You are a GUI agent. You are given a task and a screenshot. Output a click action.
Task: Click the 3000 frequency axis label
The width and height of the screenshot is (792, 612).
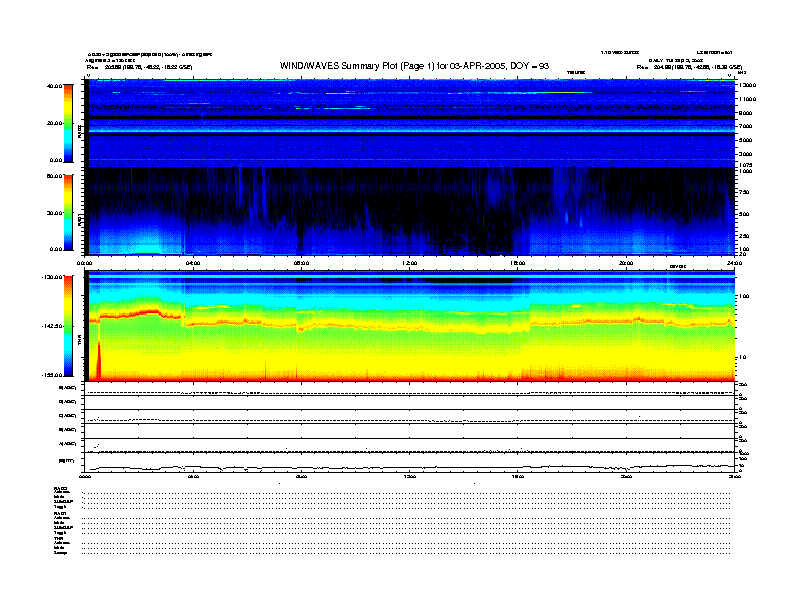[x=746, y=154]
